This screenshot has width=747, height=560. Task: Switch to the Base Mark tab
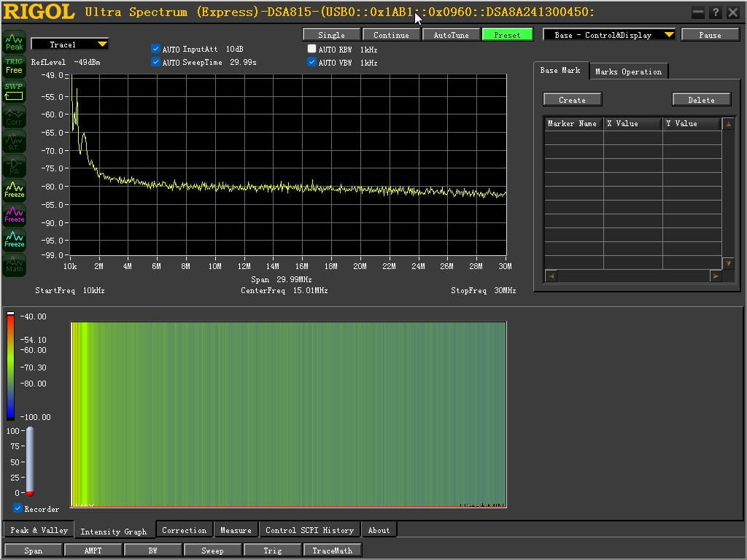coord(560,71)
